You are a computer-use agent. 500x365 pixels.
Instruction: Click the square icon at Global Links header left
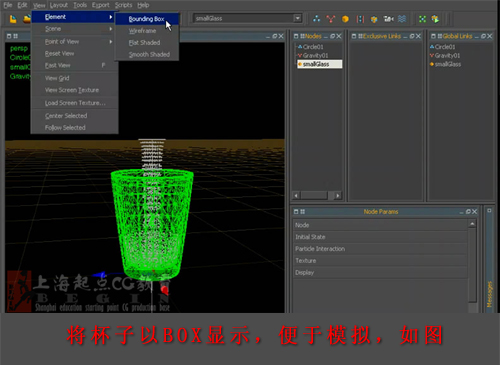[433, 36]
